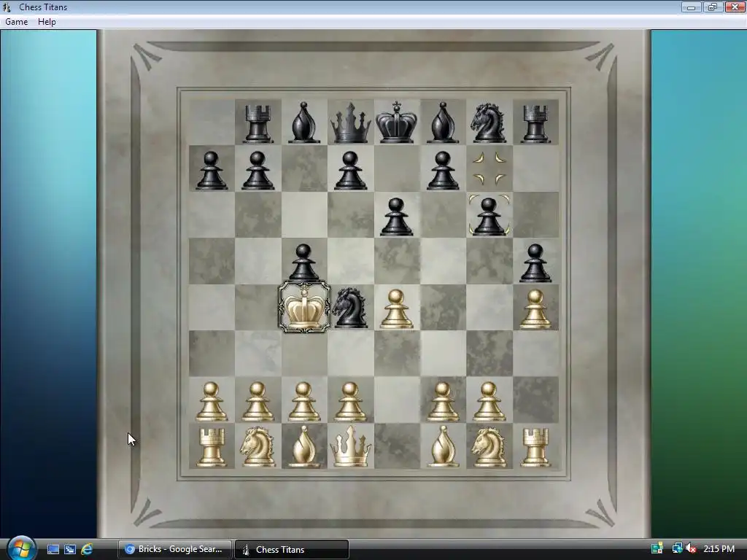Select the black bishop on f8
Image resolution: width=747 pixels, height=560 pixels.
click(443, 122)
